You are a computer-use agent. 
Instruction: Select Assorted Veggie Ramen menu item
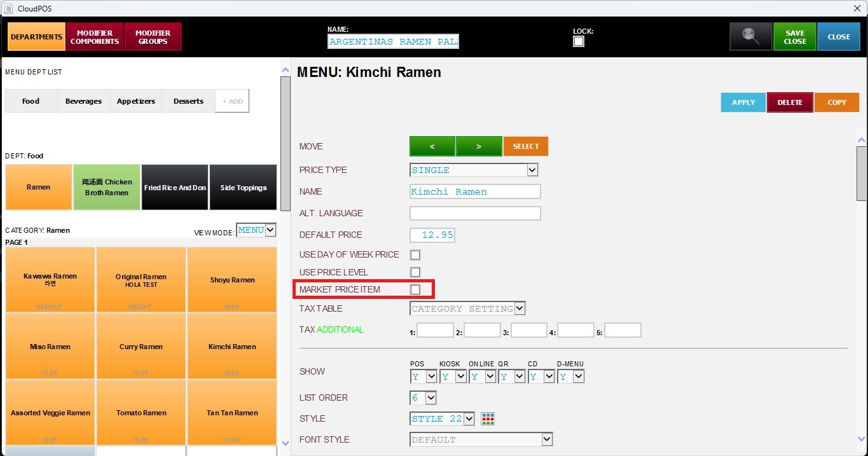coord(50,413)
